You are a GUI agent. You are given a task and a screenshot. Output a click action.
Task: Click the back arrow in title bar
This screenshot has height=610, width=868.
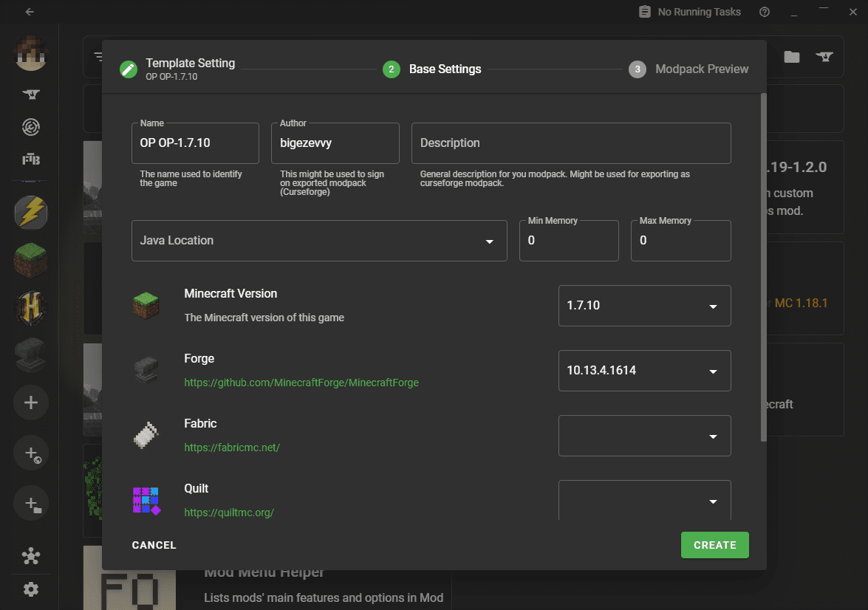30,12
